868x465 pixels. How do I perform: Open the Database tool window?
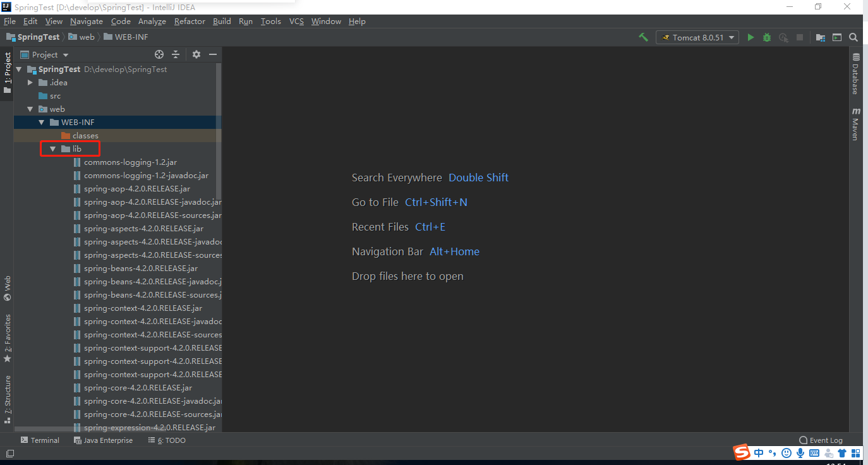(855, 74)
